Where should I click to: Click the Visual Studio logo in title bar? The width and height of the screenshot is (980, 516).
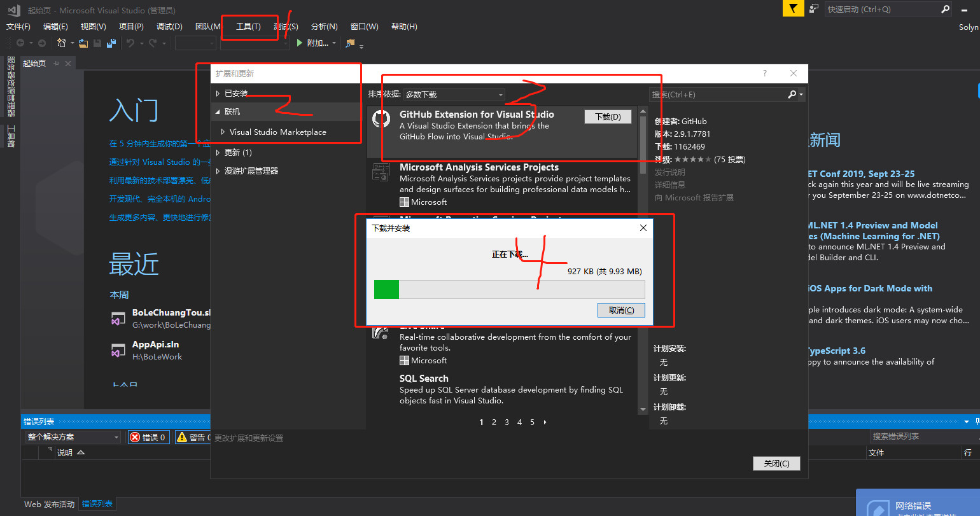coord(14,10)
